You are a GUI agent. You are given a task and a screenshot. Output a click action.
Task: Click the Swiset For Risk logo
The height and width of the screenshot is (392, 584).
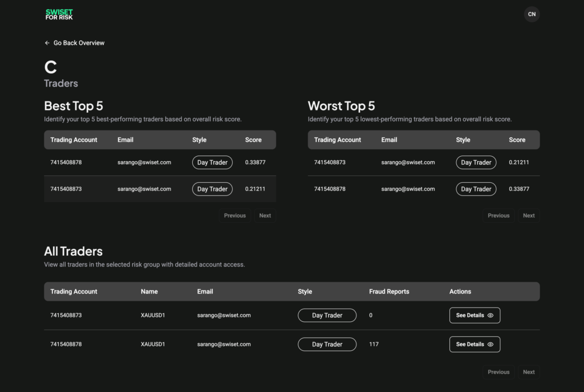(59, 14)
